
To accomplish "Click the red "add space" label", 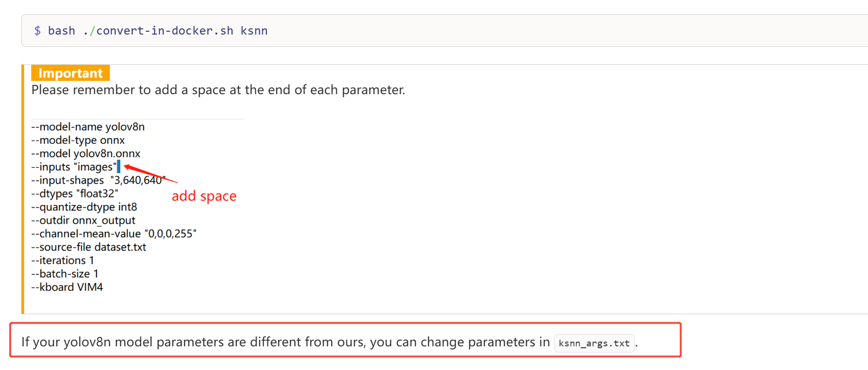I will (204, 196).
